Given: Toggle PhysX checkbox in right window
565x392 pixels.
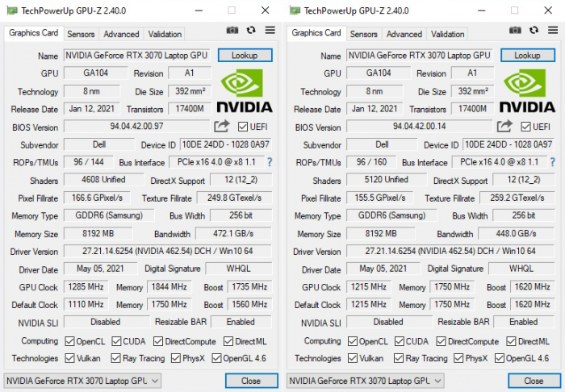Looking at the screenshot, I should (x=458, y=358).
